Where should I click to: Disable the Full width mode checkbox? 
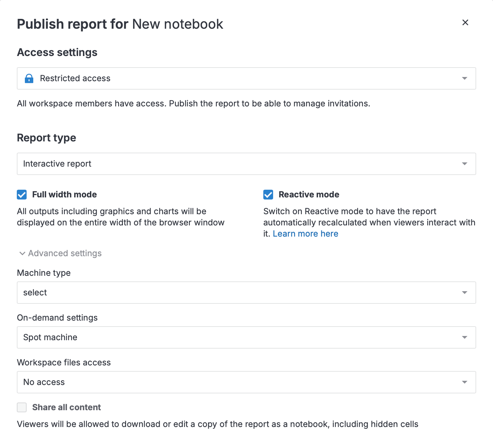point(22,195)
